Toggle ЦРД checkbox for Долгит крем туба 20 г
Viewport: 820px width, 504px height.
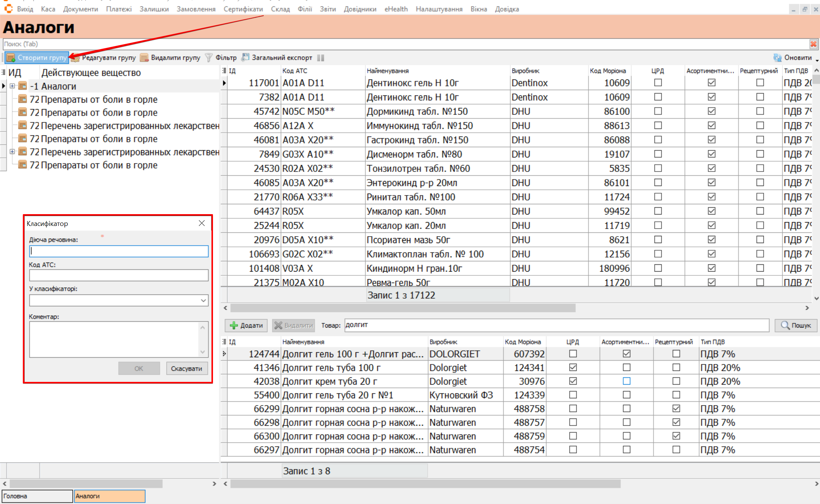click(x=573, y=381)
